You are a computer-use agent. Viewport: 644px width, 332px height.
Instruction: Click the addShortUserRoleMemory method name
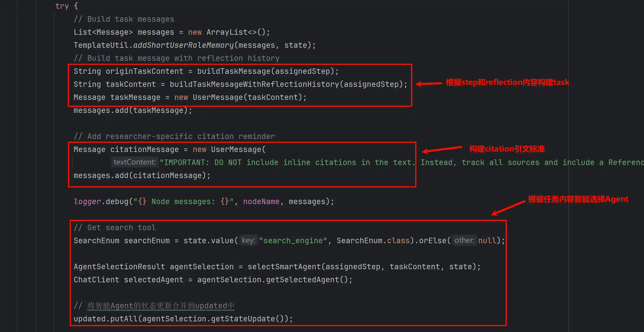[183, 45]
